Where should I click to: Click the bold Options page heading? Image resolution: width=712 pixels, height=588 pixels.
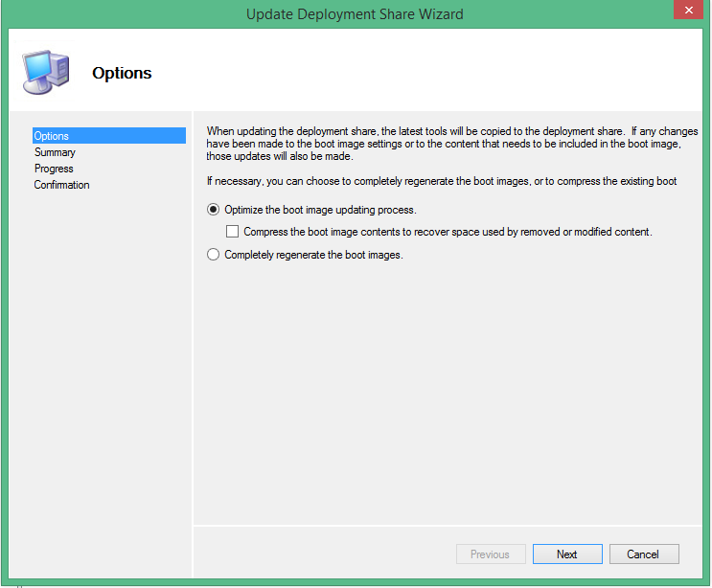122,73
